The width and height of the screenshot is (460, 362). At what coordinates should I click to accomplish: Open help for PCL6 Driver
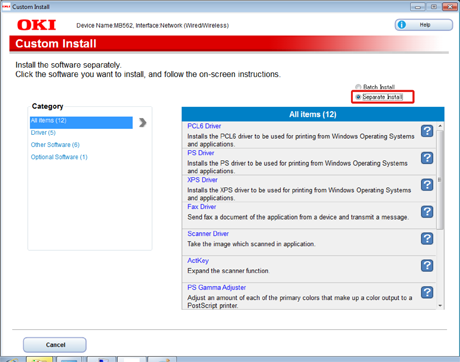427,131
